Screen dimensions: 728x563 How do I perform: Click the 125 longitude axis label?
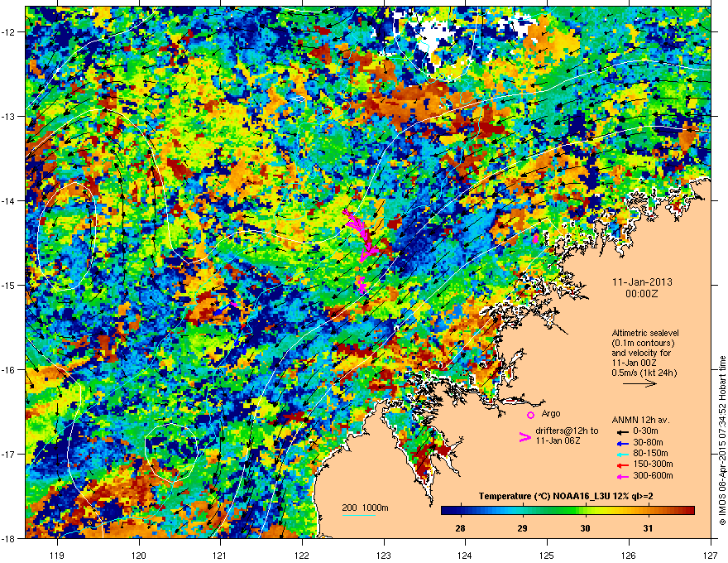point(547,555)
